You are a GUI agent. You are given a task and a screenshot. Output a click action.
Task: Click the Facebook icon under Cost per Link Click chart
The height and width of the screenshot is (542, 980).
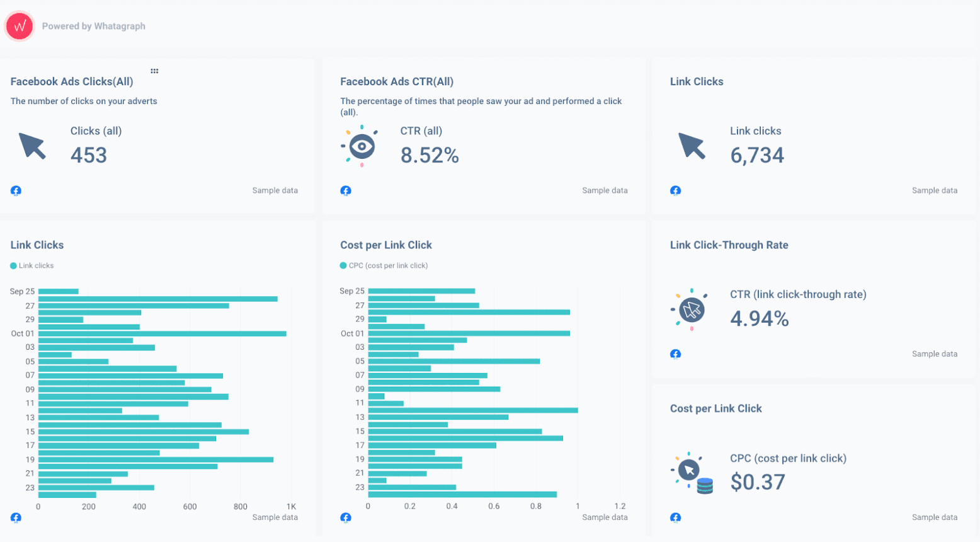pyautogui.click(x=346, y=517)
